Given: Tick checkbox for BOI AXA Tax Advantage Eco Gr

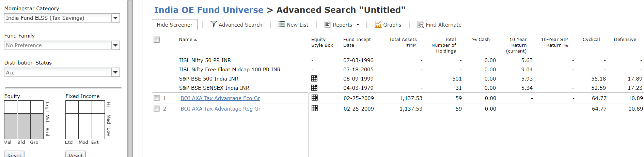Looking at the screenshot, I should point(157,98).
